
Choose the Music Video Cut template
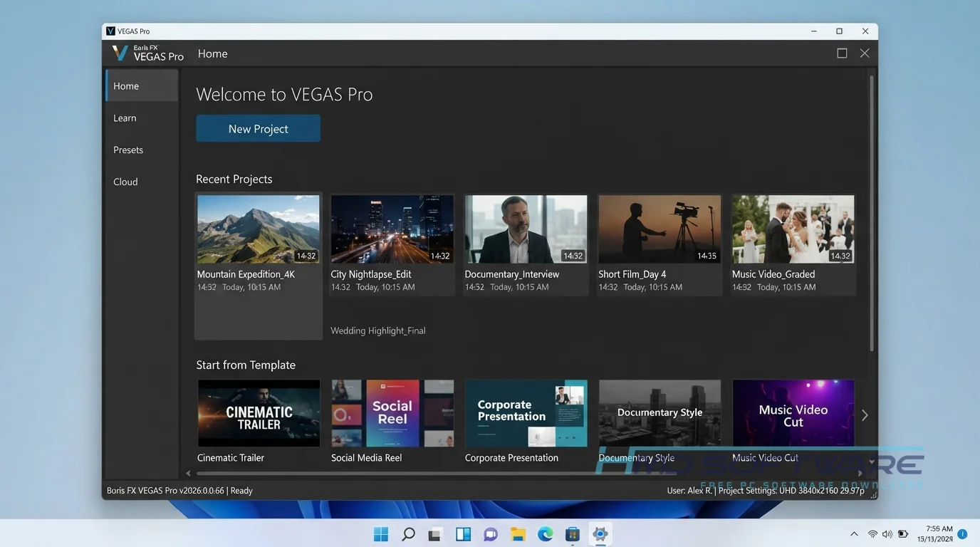[793, 413]
